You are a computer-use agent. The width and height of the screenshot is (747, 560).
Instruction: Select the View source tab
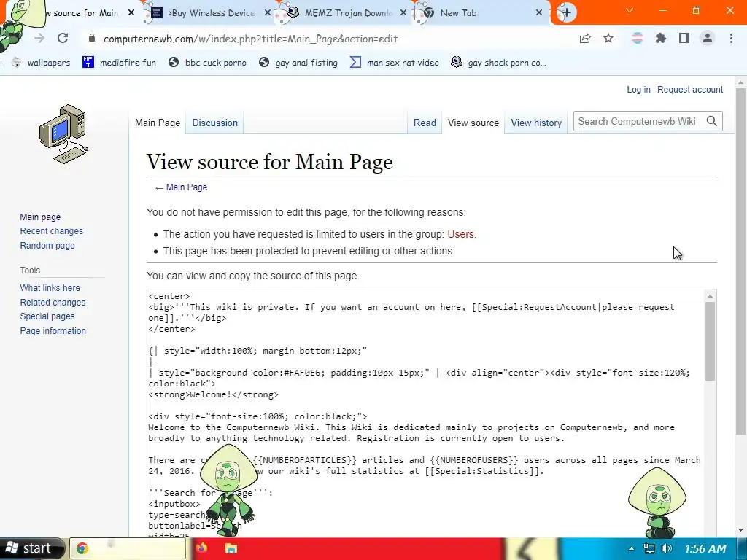(473, 122)
